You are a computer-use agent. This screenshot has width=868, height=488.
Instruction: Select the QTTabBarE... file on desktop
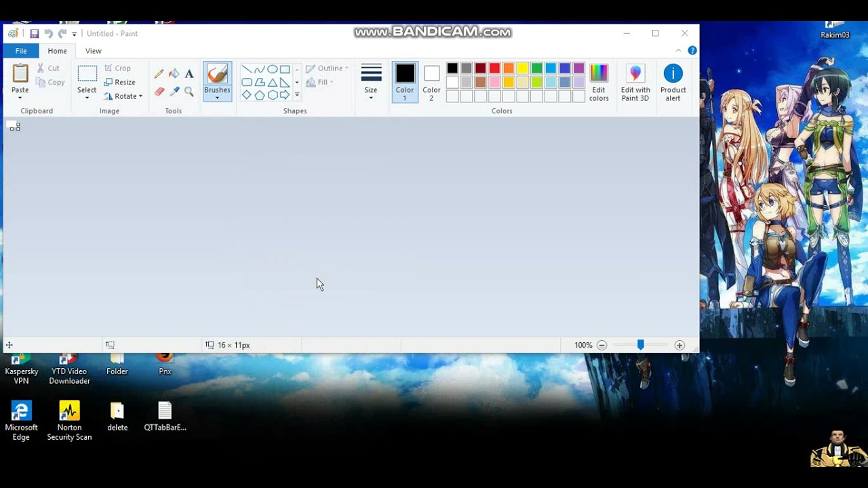tap(165, 417)
